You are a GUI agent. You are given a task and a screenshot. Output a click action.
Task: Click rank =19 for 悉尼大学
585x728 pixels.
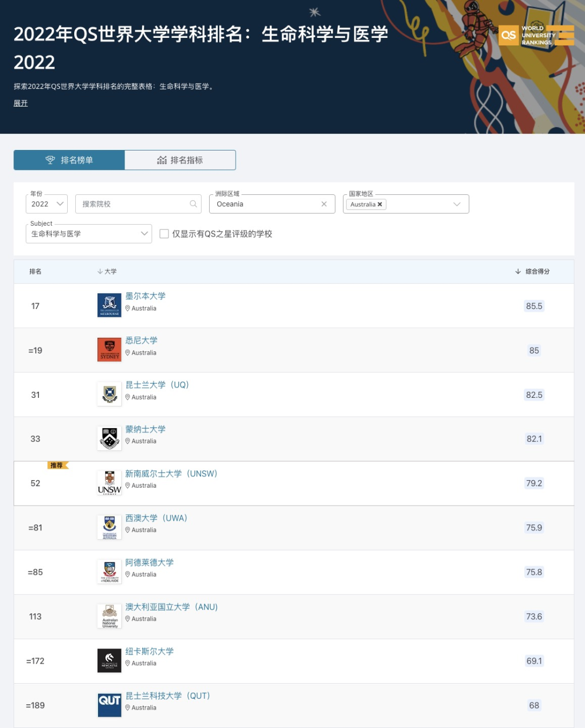tap(35, 350)
